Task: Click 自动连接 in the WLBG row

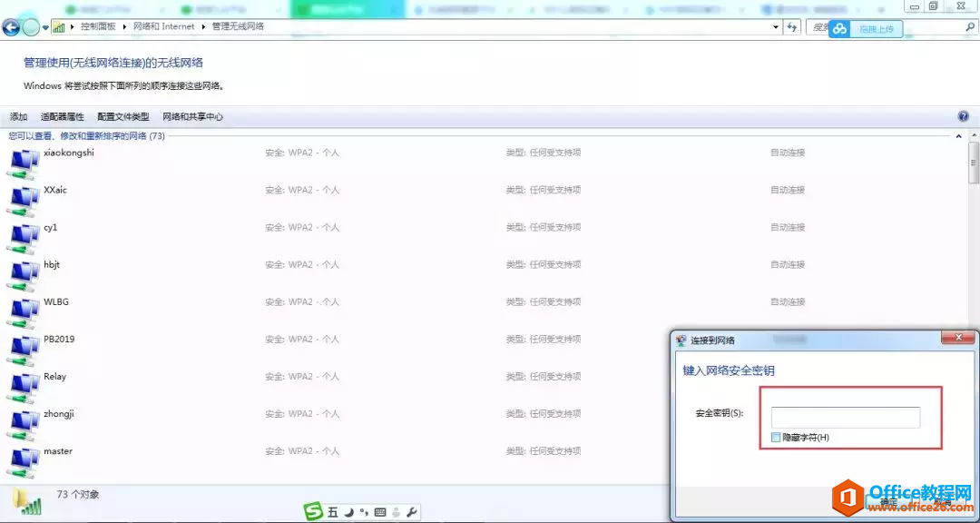Action: point(788,301)
